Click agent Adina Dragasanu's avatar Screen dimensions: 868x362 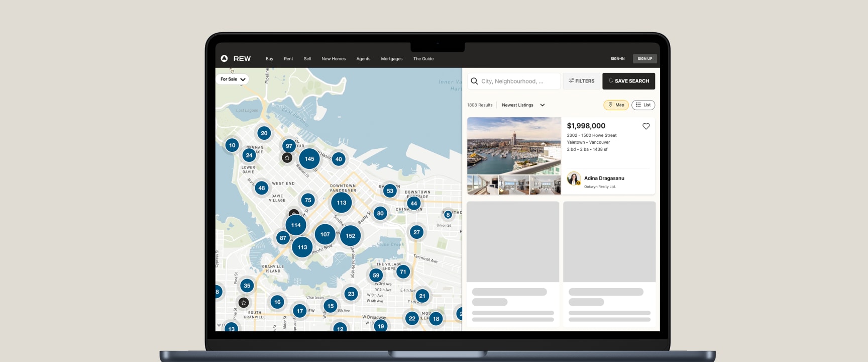pyautogui.click(x=574, y=178)
